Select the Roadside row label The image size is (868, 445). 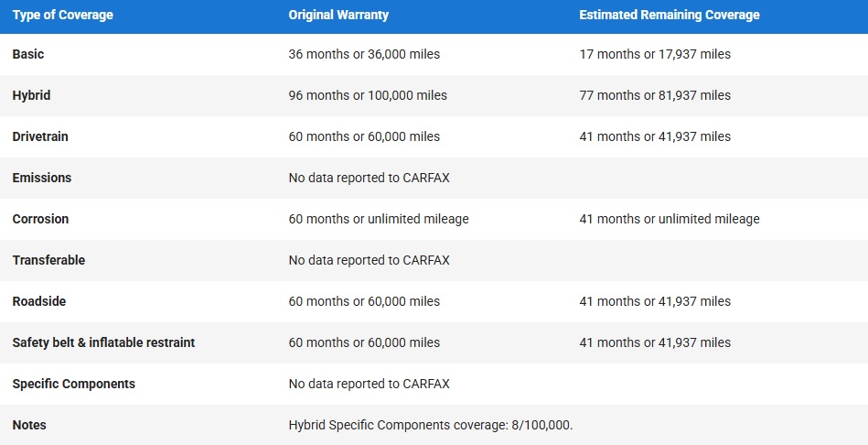click(39, 301)
